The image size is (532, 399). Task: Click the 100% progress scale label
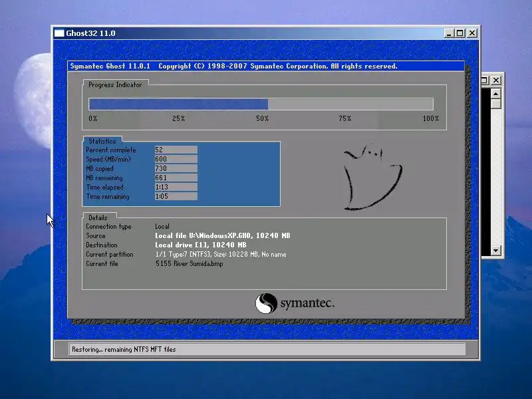(430, 118)
